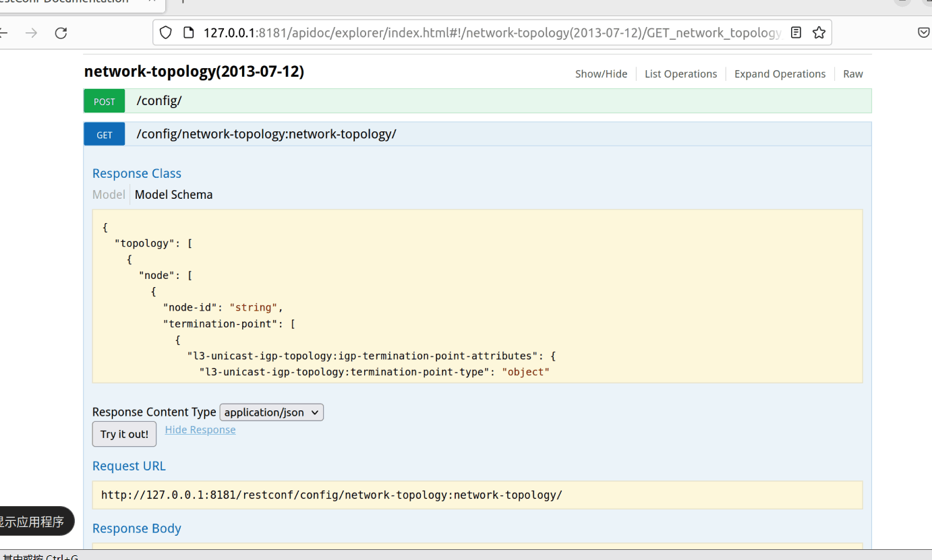This screenshot has height=560, width=932.
Task: Click the Hide Response link
Action: pyautogui.click(x=200, y=430)
